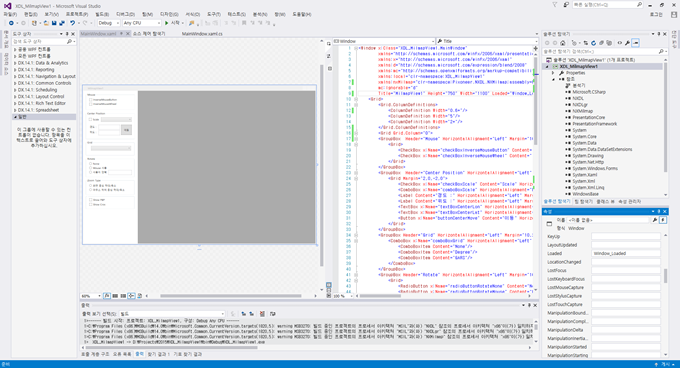Click the New Project toolbar icon
This screenshot has height=368, width=680.
[34, 23]
